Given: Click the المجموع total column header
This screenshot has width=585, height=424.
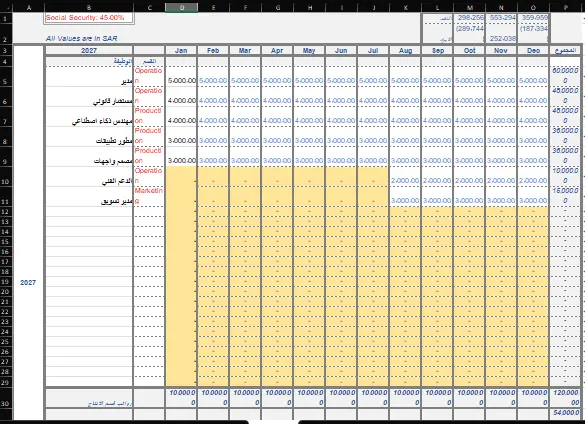Looking at the screenshot, I should tap(565, 50).
